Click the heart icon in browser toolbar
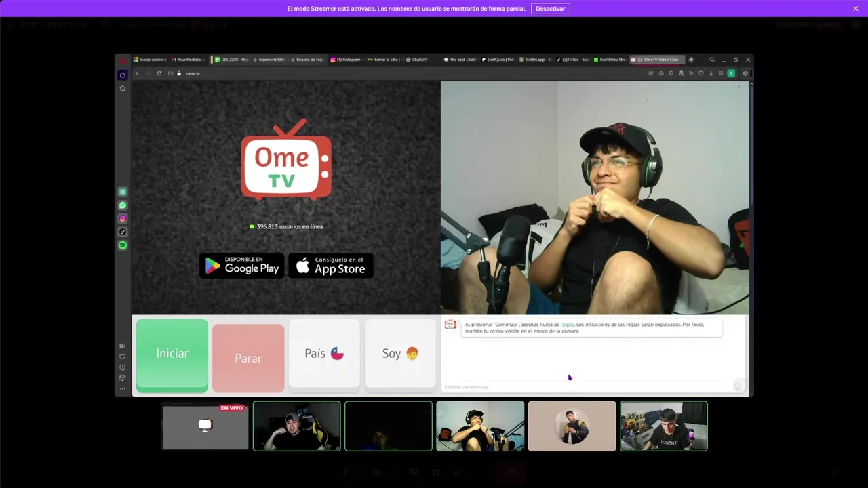Viewport: 868px width, 488px height. pos(701,73)
